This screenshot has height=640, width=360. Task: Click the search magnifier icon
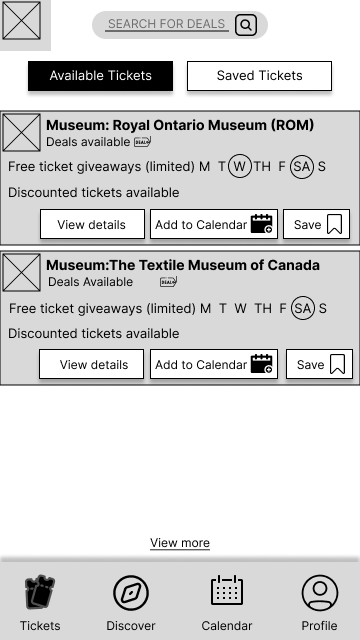246,25
